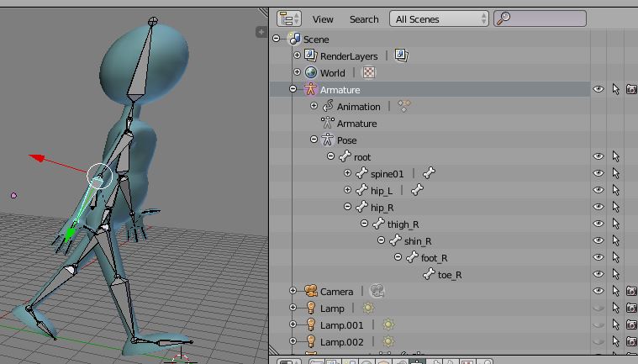This screenshot has height=364, width=638.
Task: Click the Lamp object bulb icon
Action: click(x=311, y=308)
